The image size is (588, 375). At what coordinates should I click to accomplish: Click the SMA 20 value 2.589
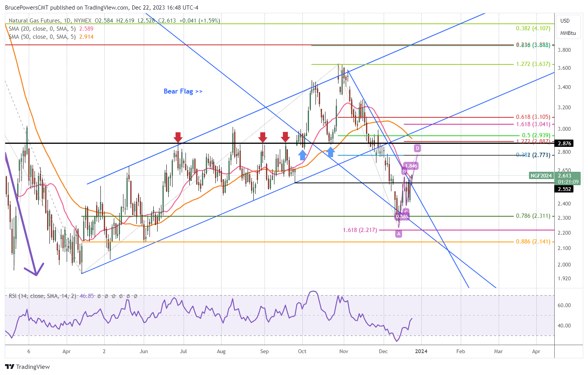point(86,29)
